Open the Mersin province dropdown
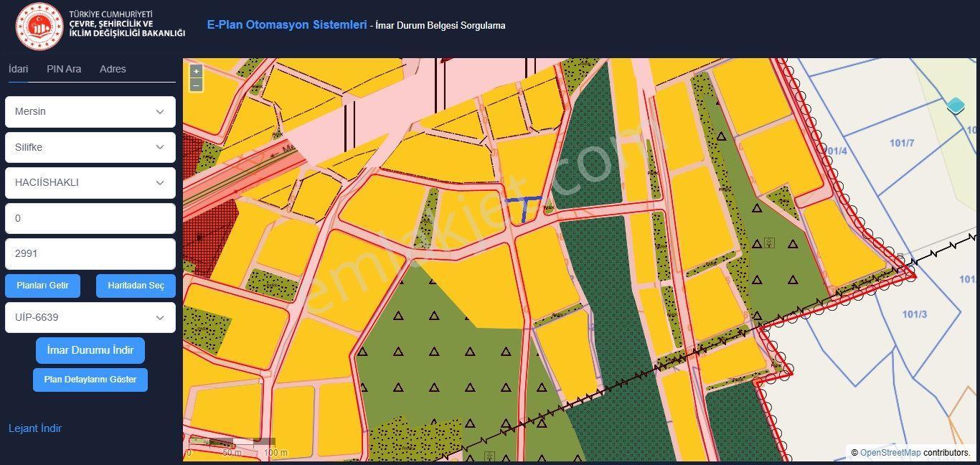The image size is (980, 465). coord(90,112)
